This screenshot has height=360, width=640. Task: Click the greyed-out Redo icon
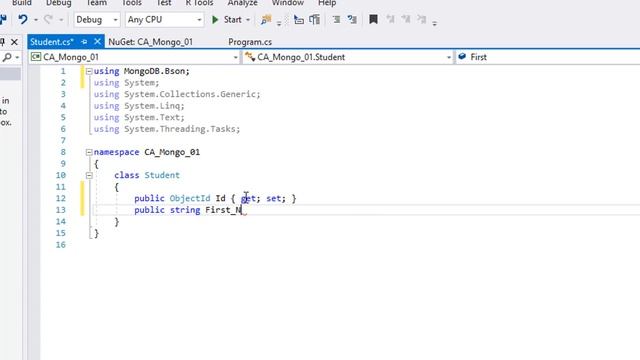click(48, 19)
